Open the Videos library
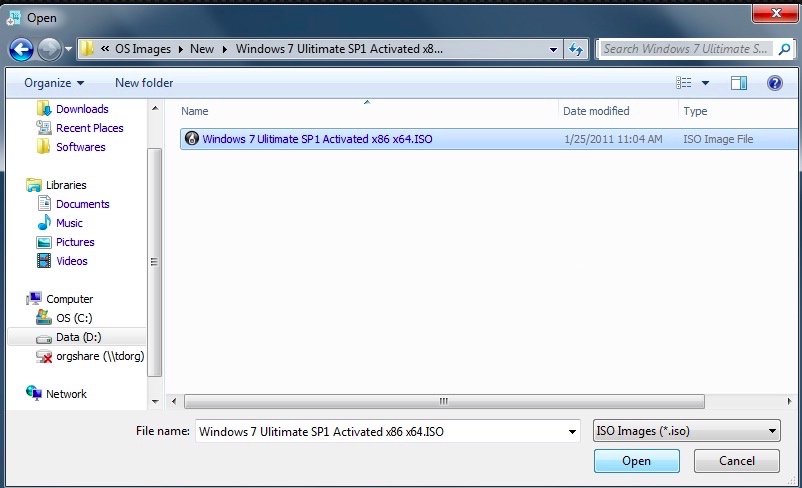Screen dimensions: 802x488 (x=72, y=261)
